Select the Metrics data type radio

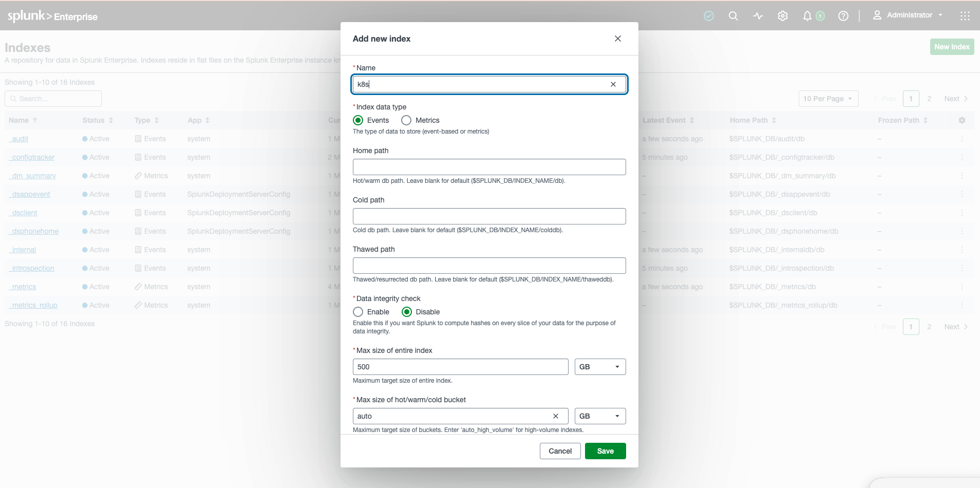406,120
